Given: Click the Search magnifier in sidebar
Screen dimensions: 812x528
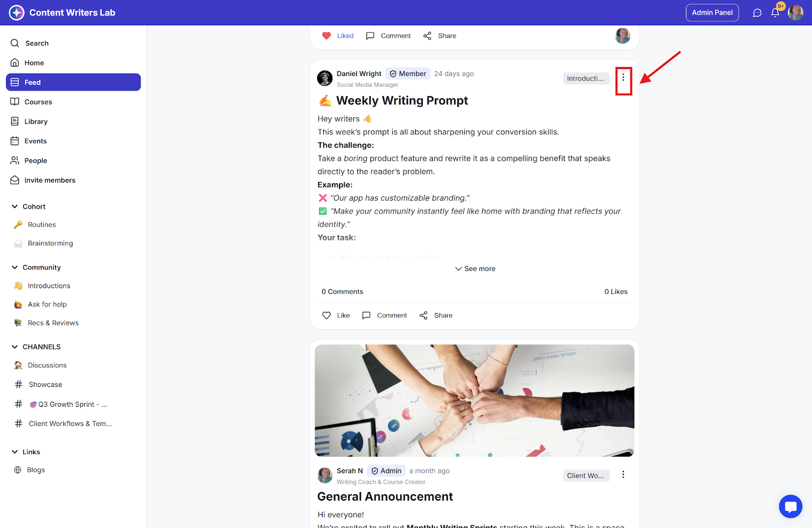Looking at the screenshot, I should [15, 43].
